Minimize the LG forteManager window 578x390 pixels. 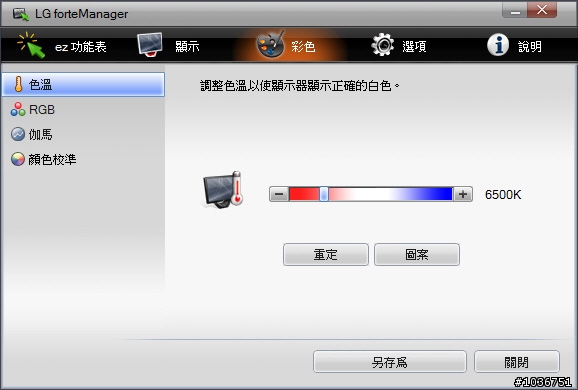(x=515, y=11)
